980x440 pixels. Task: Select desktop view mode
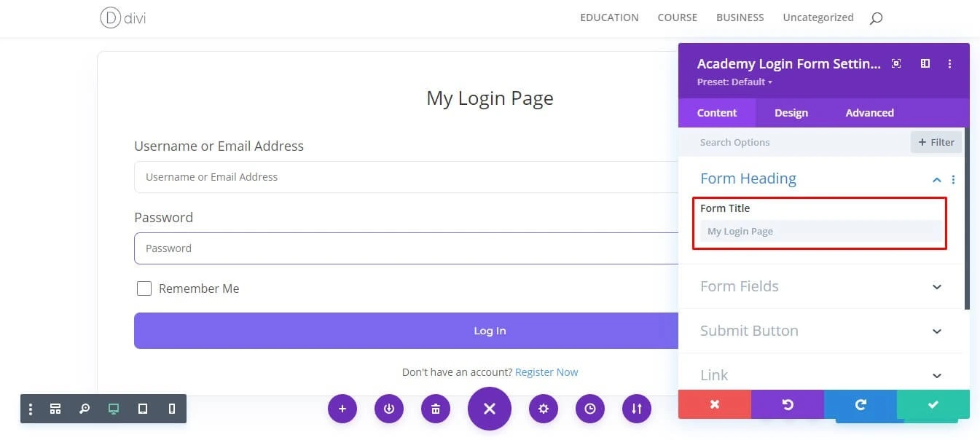coord(114,409)
